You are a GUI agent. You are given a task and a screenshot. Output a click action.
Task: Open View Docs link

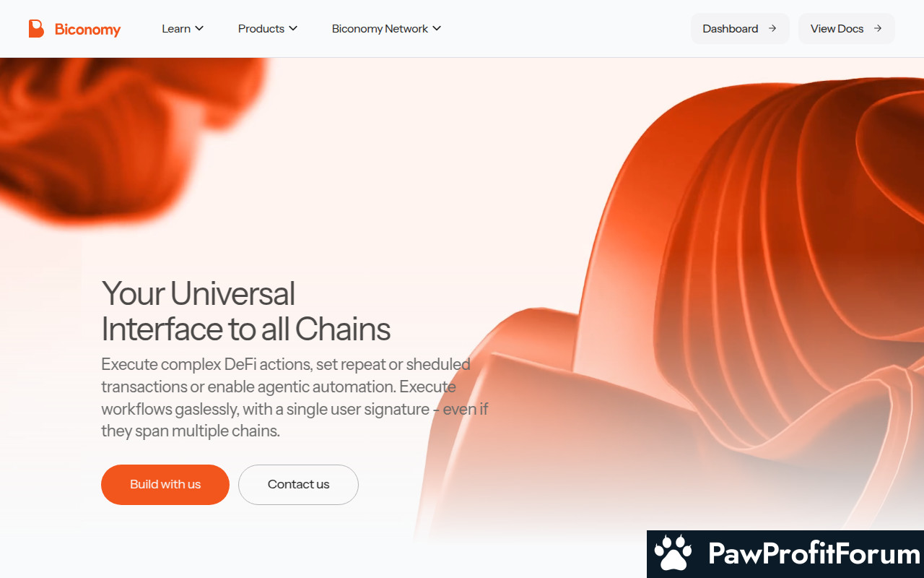[846, 29]
